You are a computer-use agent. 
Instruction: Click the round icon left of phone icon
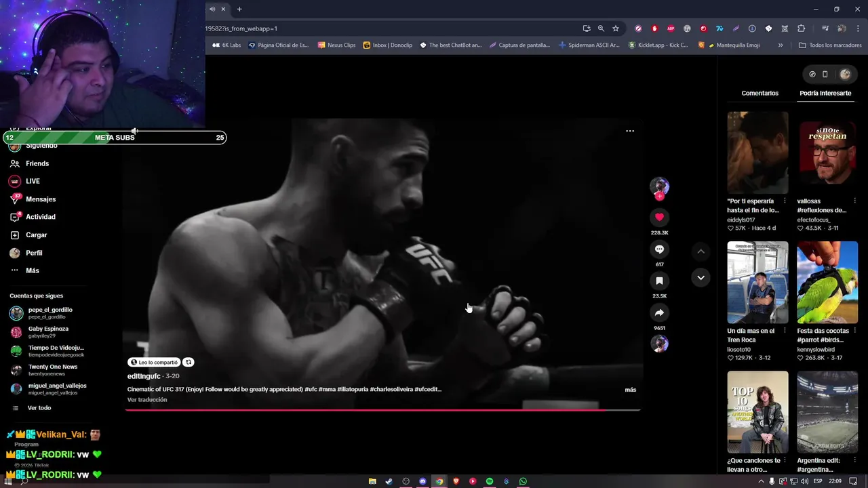812,75
